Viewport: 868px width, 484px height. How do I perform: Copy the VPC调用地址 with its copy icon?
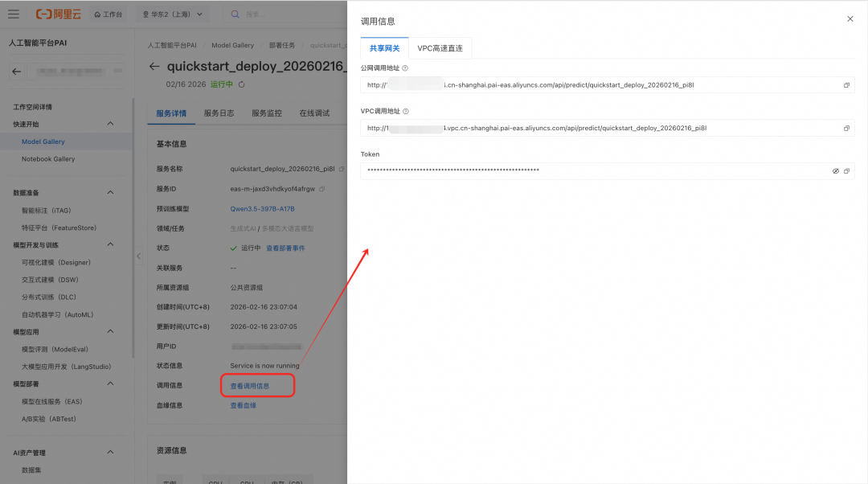click(x=845, y=127)
